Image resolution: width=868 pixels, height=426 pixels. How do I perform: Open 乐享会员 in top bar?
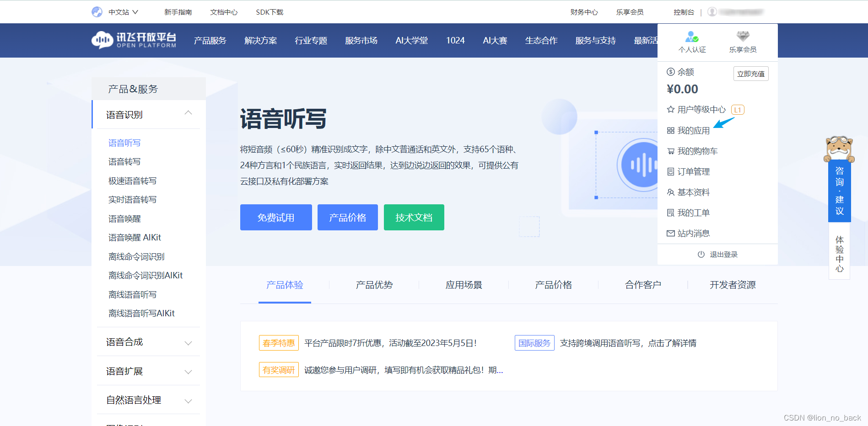coord(630,12)
